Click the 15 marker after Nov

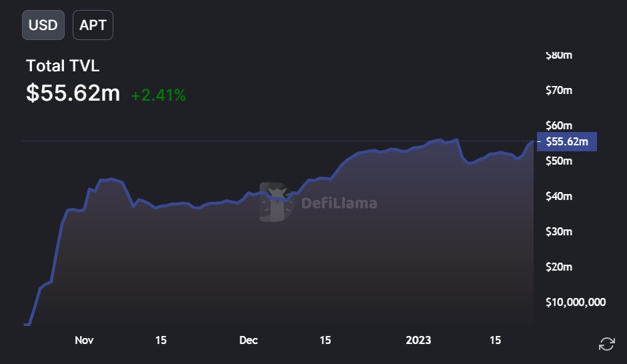tap(161, 340)
